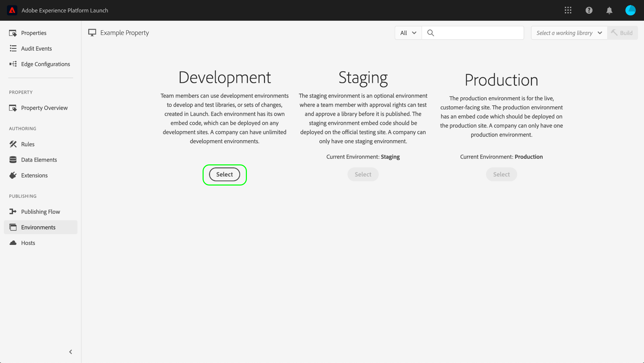Open the user profile avatar
This screenshot has height=363, width=644.
[x=630, y=10]
